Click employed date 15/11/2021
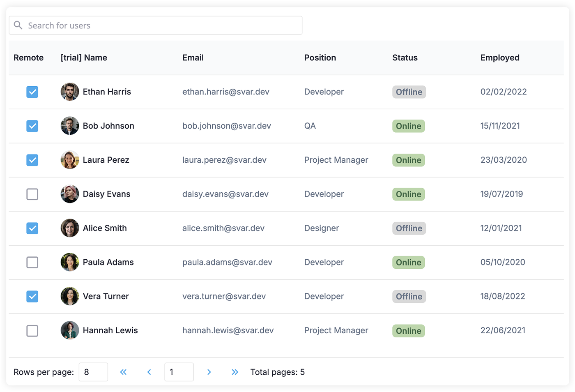This screenshot has width=575, height=392. [x=500, y=126]
